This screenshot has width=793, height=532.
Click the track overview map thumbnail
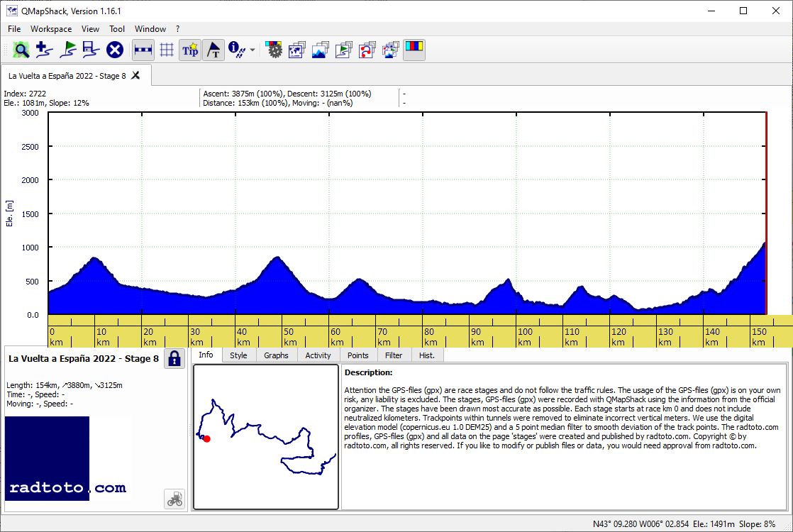pos(266,437)
